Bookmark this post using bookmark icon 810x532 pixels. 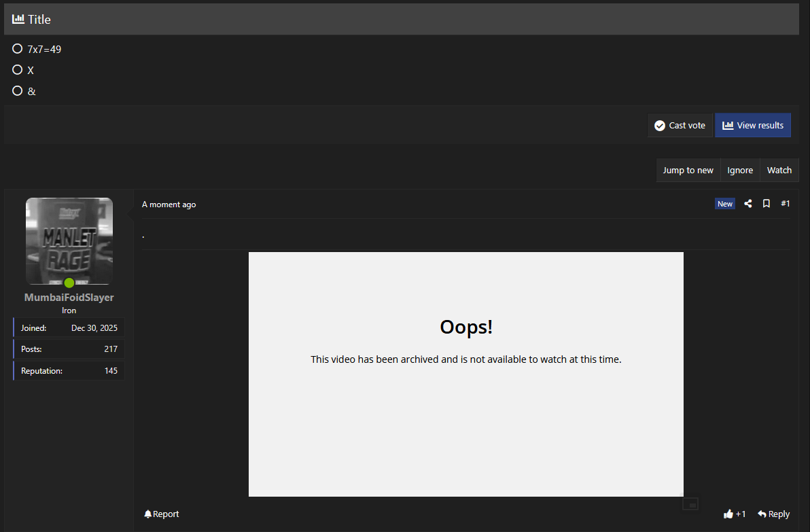pyautogui.click(x=766, y=204)
